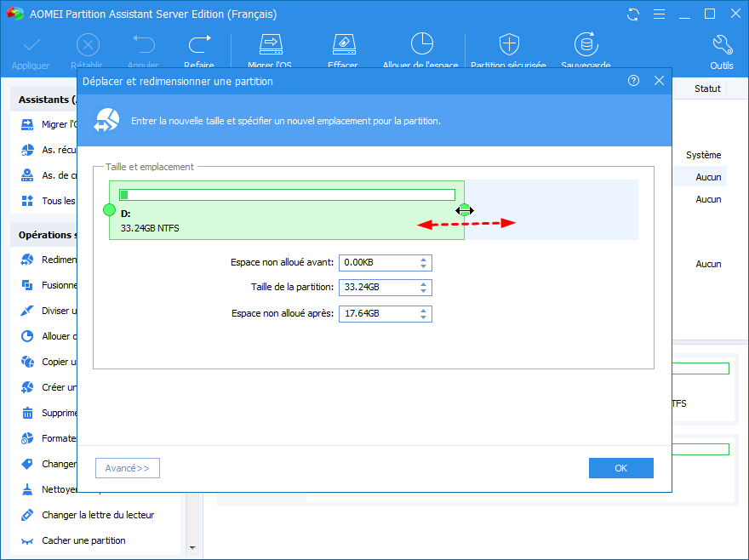Click the Appliquer checkmark toolbar icon
Viewport: 749px width, 560px height.
(31, 45)
